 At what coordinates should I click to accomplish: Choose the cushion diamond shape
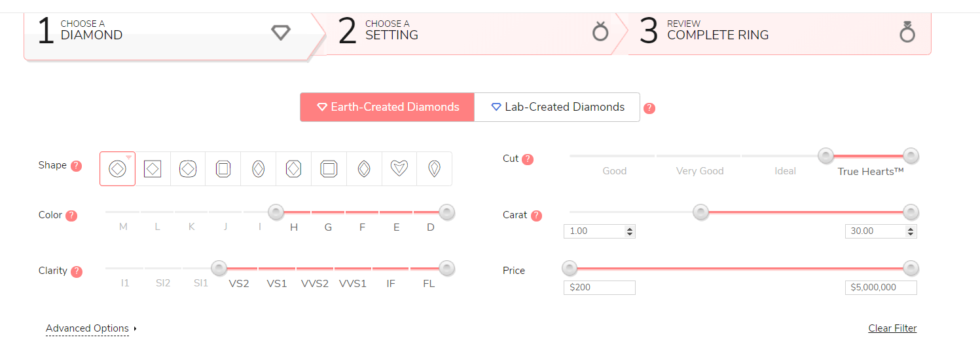click(188, 169)
